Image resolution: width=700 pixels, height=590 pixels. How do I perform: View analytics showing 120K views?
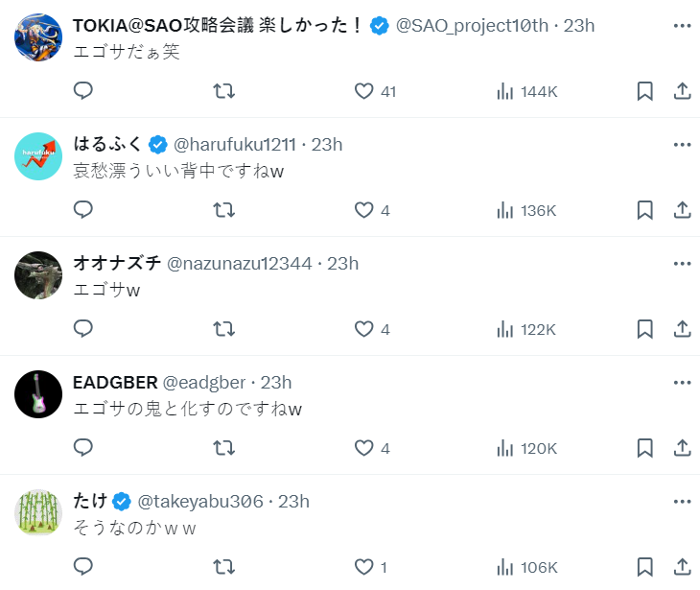526,448
